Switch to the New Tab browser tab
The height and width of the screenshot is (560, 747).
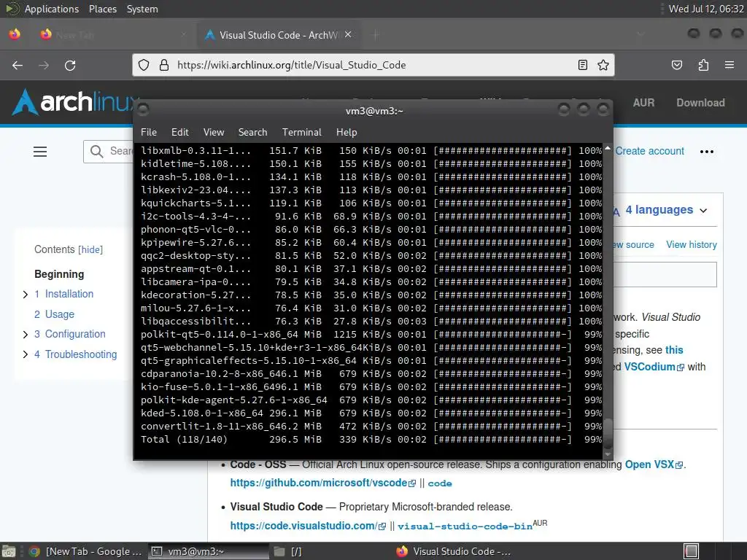(113, 35)
